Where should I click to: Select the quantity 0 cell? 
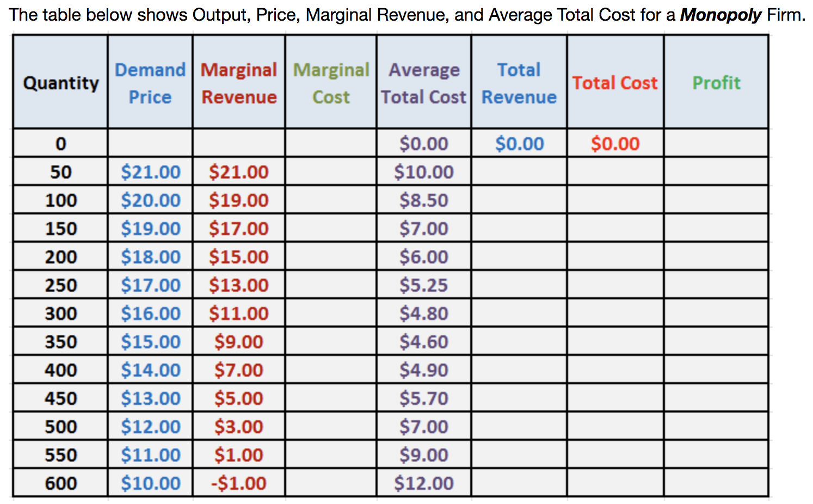(60, 143)
